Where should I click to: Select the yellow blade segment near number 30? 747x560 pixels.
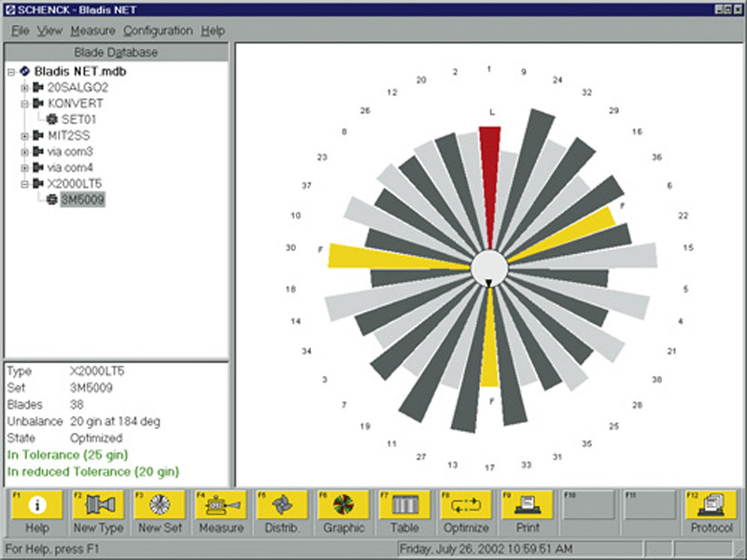click(395, 258)
